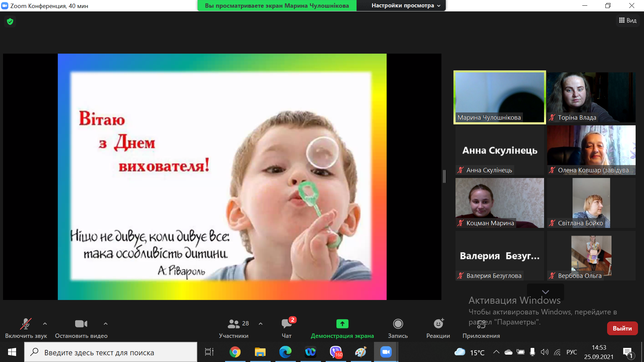Open the weather widget showing 15°C

pyautogui.click(x=469, y=352)
